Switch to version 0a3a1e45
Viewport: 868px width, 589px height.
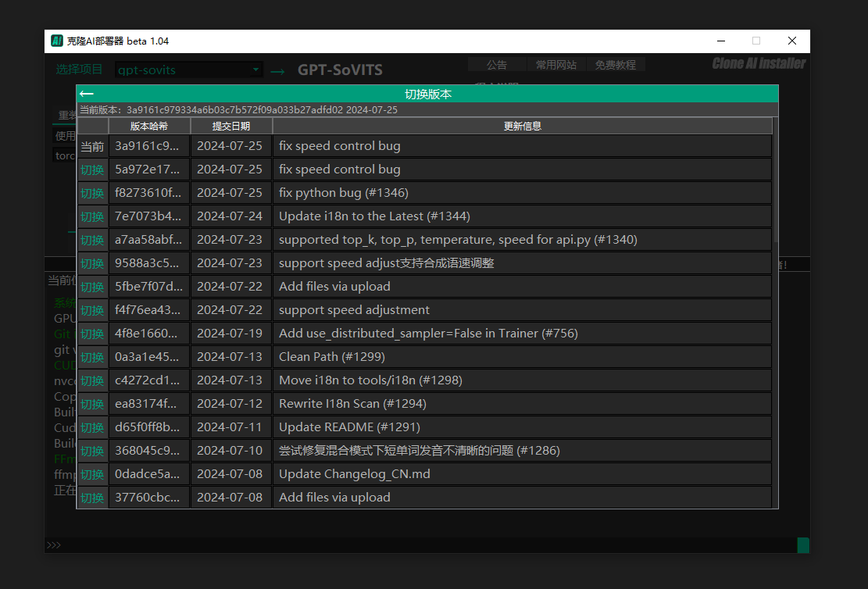(x=92, y=357)
